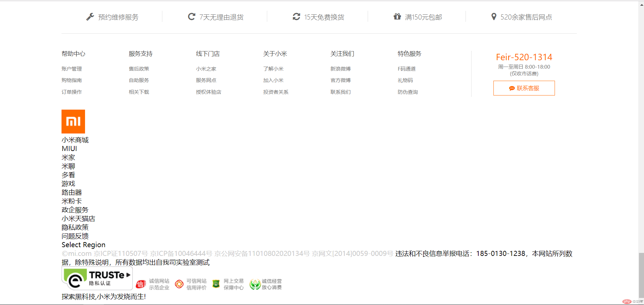Click the wrench icon for repair service
Image resolution: width=644 pixels, height=305 pixels.
[x=90, y=17]
